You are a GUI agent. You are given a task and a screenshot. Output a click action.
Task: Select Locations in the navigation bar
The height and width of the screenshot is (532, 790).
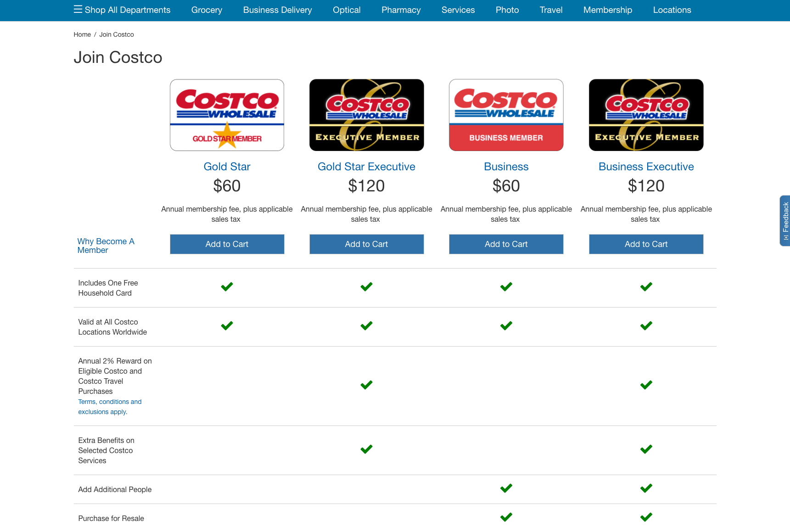pyautogui.click(x=672, y=10)
